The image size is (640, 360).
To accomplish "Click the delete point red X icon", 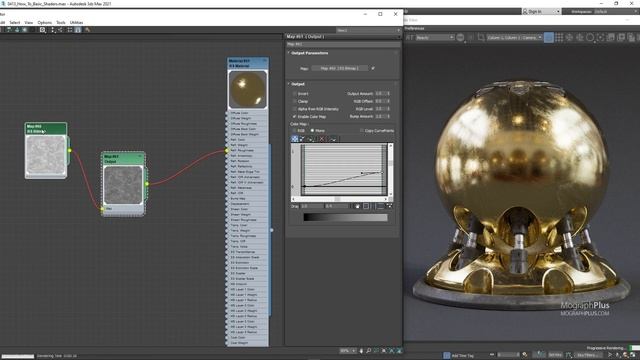I will point(322,139).
